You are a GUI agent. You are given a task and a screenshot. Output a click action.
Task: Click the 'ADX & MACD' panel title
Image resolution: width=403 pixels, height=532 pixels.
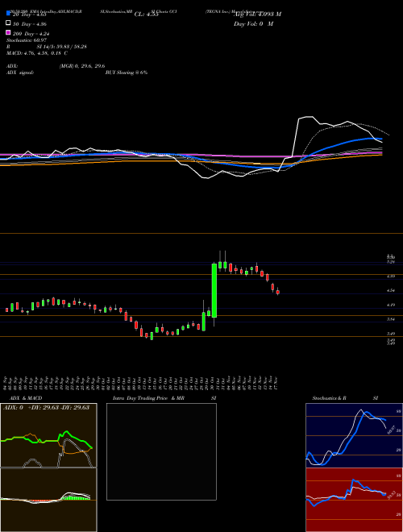tap(26, 398)
